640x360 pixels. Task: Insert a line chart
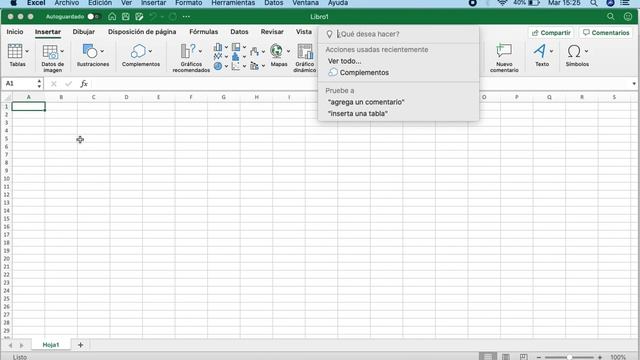tap(218, 56)
